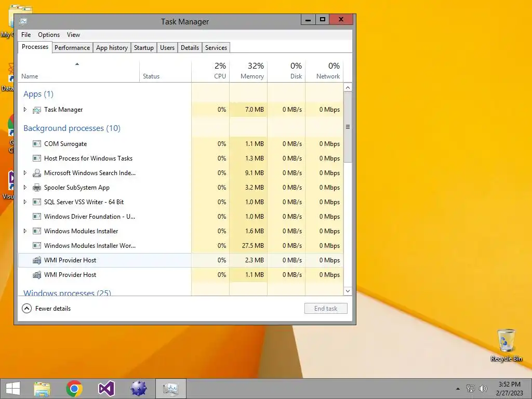The height and width of the screenshot is (399, 532).
Task: Expand the Windows Modules Installer row
Action: [25, 231]
